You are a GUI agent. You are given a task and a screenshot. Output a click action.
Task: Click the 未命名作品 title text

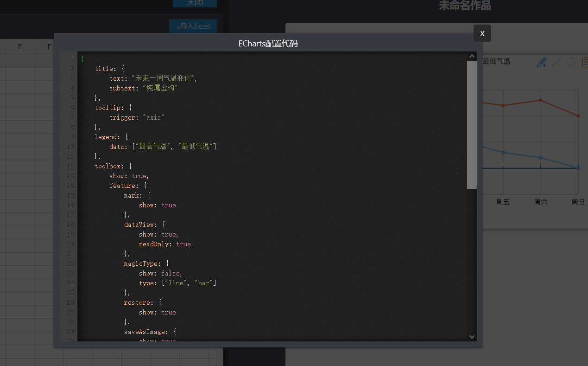pyautogui.click(x=464, y=6)
